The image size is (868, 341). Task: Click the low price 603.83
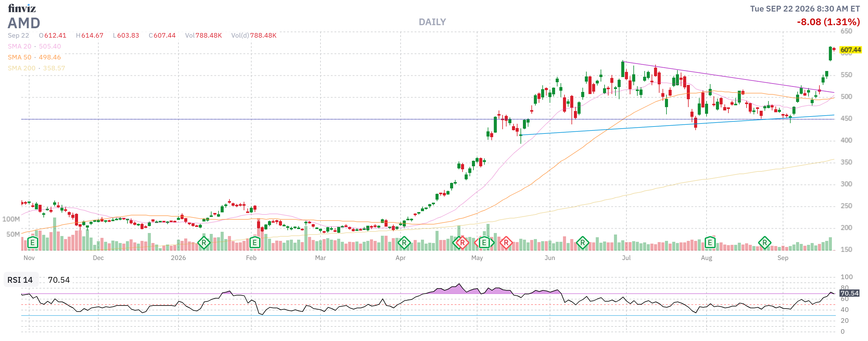tap(128, 35)
